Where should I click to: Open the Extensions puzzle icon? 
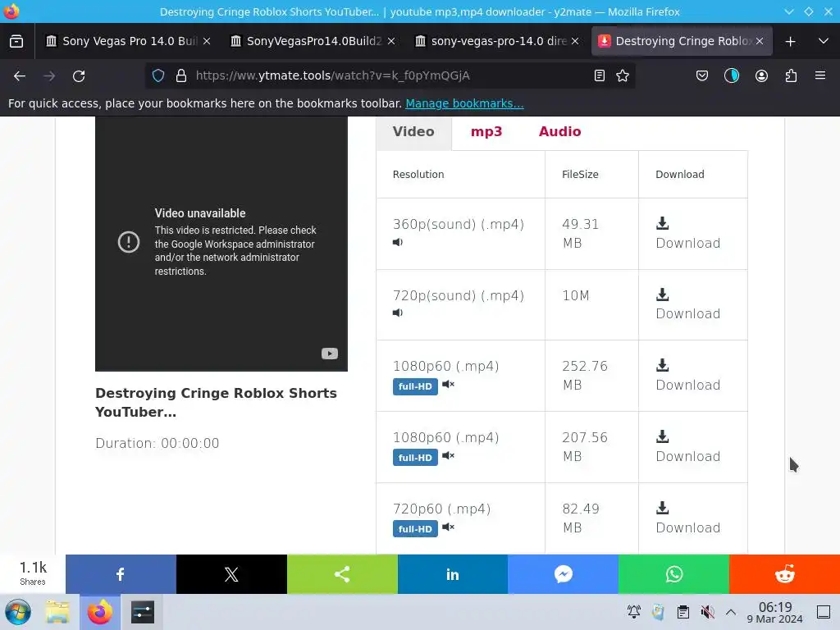[791, 75]
